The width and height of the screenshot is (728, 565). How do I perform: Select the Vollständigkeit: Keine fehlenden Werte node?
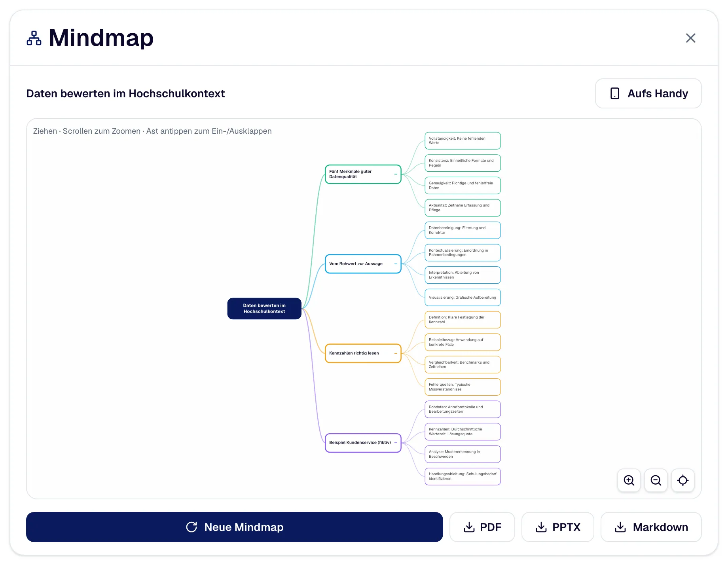(463, 141)
